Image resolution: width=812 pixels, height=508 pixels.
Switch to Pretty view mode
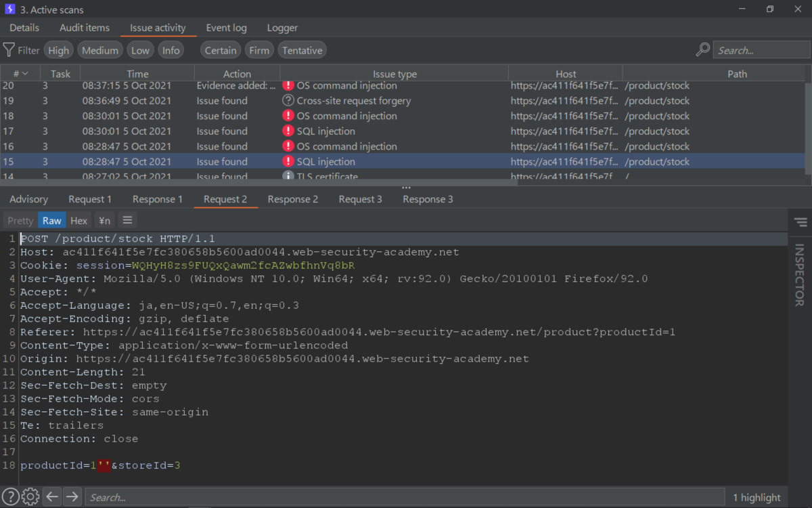(x=20, y=220)
